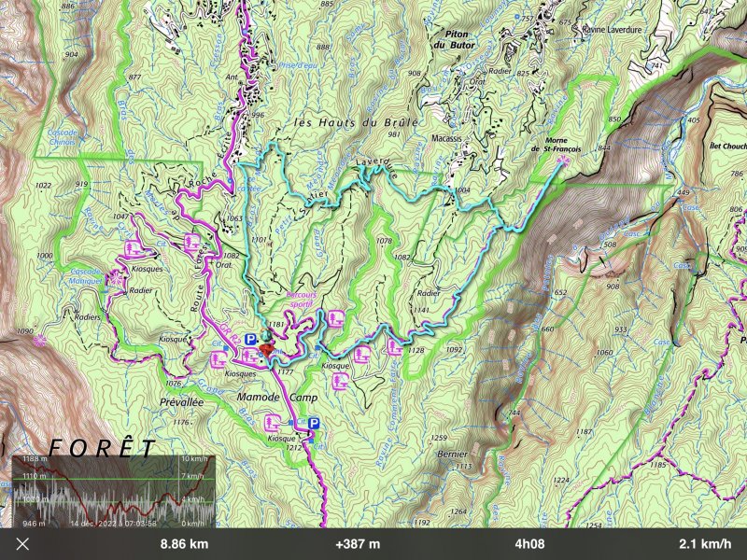Tap the Mamode Camp map label

pyautogui.click(x=275, y=398)
